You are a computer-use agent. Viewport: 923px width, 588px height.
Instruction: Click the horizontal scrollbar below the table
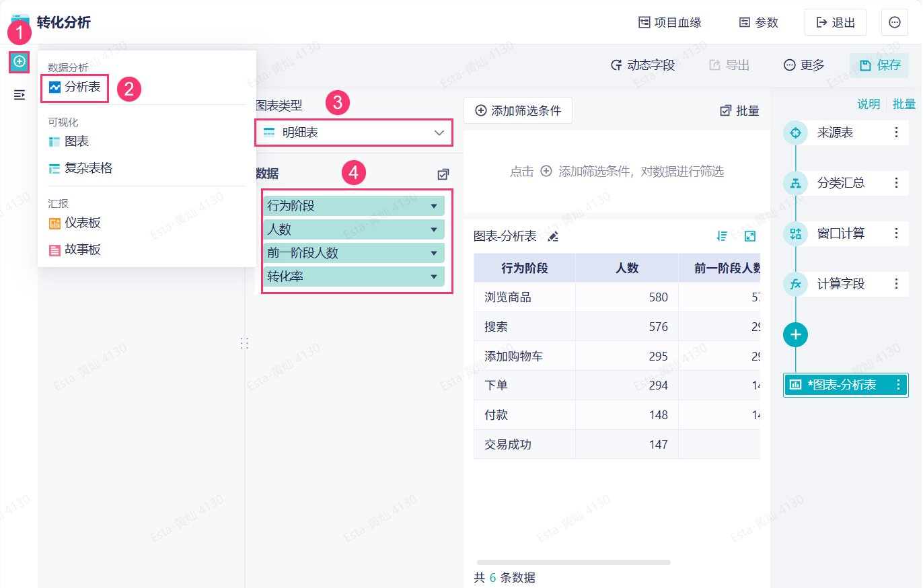pos(573,562)
